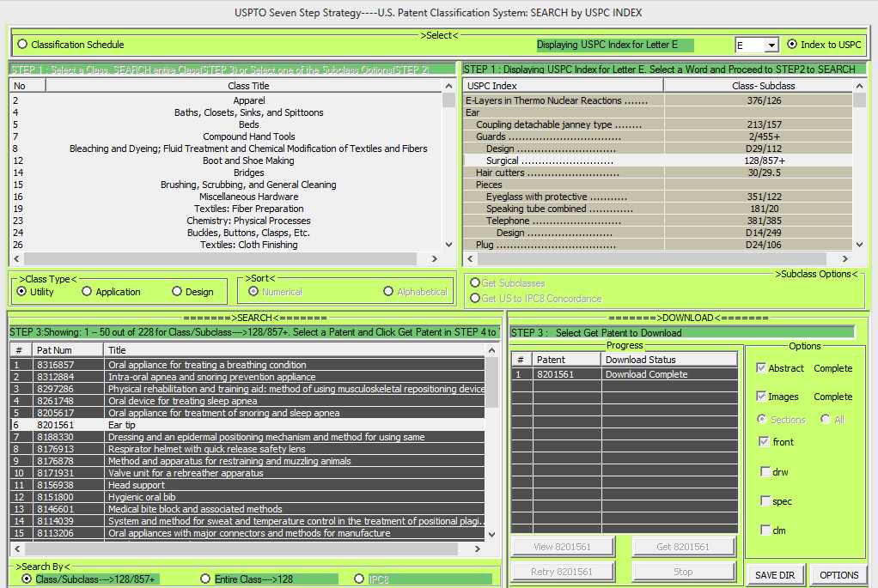
Task: Click the USPC Index list right arrow
Action: [845, 258]
